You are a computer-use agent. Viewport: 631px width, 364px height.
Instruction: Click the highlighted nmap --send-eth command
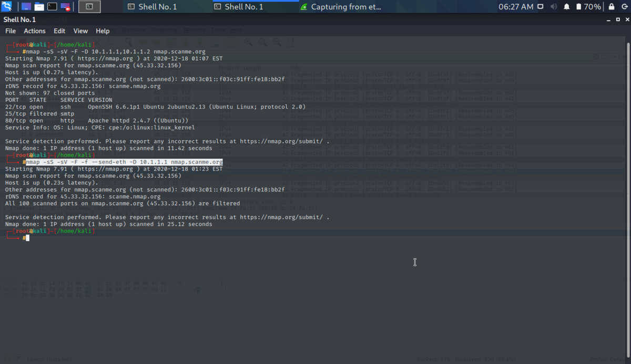[124, 162]
